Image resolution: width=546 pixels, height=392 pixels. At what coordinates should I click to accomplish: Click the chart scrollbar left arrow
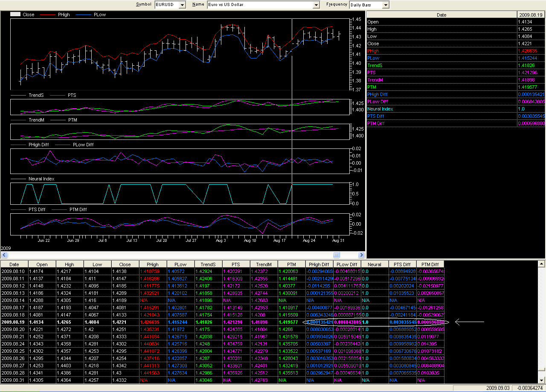pyautogui.click(x=3, y=255)
